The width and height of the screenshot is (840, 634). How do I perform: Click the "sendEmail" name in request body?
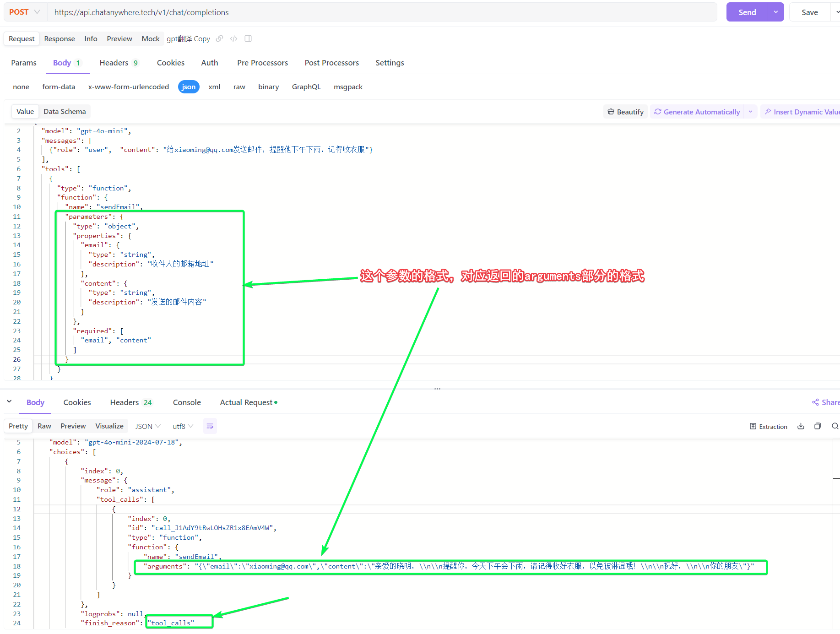[x=118, y=207]
